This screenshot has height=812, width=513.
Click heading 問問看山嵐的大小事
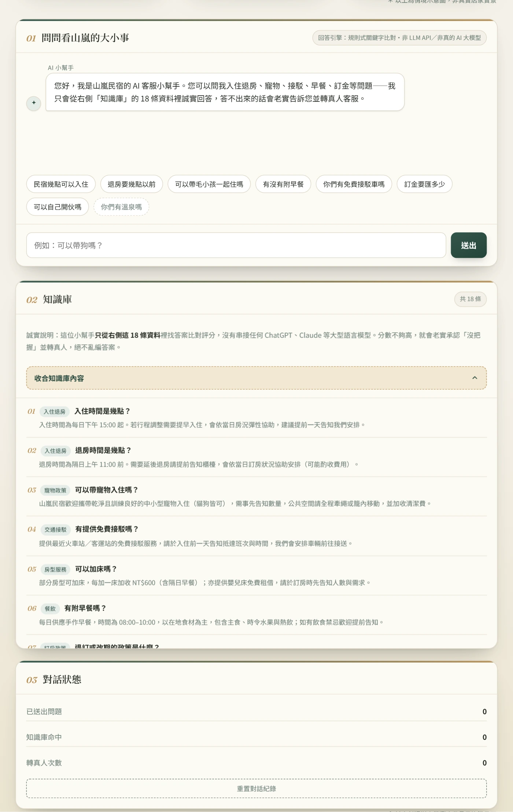[85, 38]
